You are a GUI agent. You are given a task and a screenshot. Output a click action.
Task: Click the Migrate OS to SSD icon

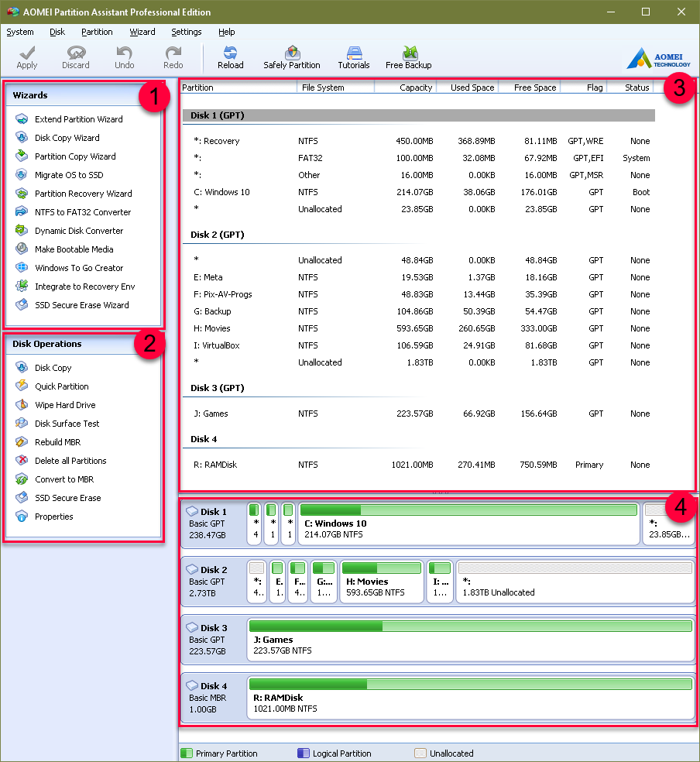pos(22,175)
